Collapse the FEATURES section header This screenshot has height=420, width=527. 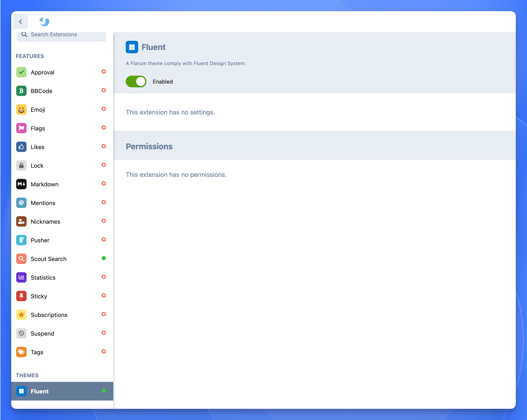coord(30,56)
